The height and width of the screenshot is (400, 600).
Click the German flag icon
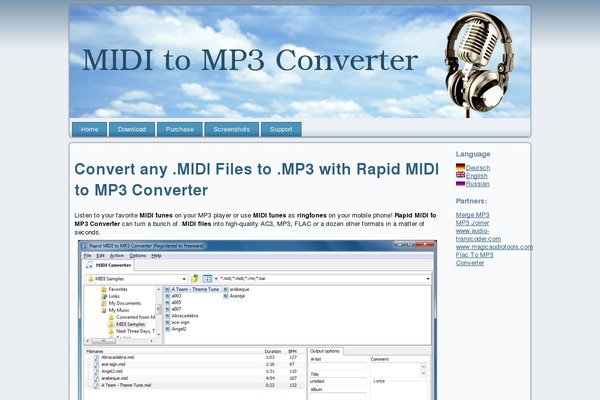[460, 167]
